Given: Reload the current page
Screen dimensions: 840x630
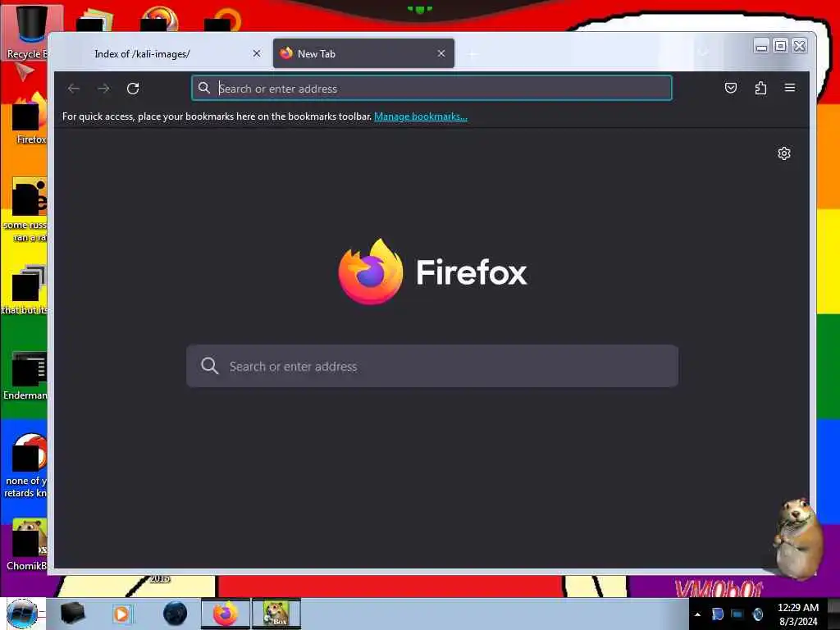Looking at the screenshot, I should click(x=133, y=89).
